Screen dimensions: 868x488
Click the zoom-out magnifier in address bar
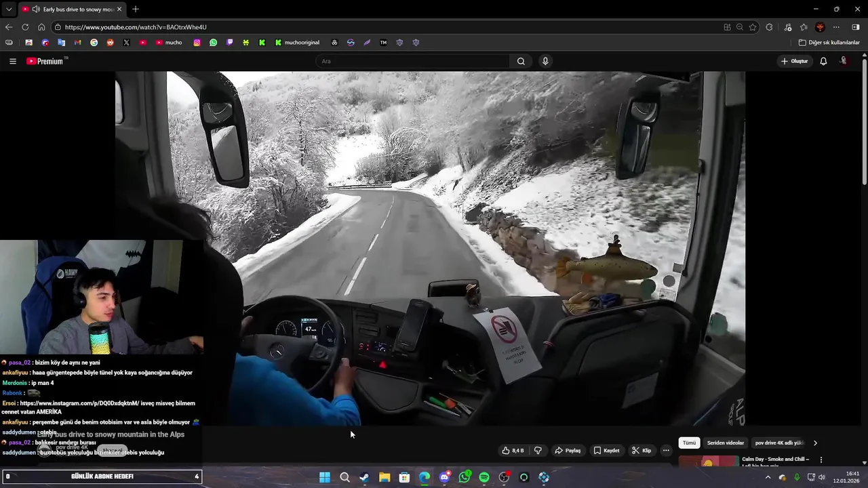tap(740, 27)
